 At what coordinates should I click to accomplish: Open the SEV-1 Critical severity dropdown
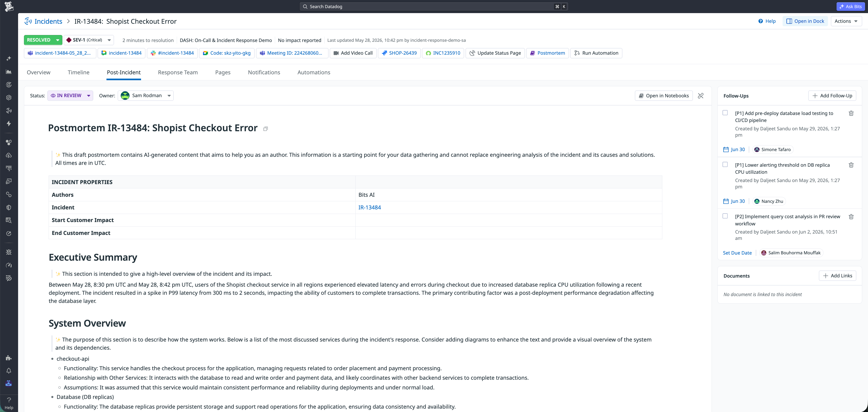(x=89, y=40)
